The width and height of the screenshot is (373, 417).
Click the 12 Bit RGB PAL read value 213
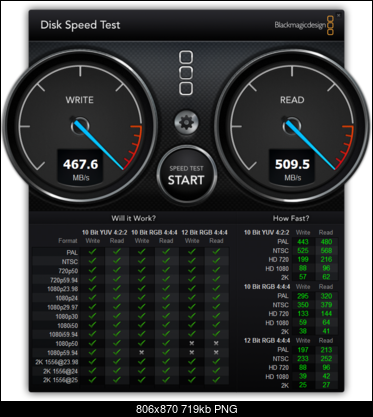(326, 350)
